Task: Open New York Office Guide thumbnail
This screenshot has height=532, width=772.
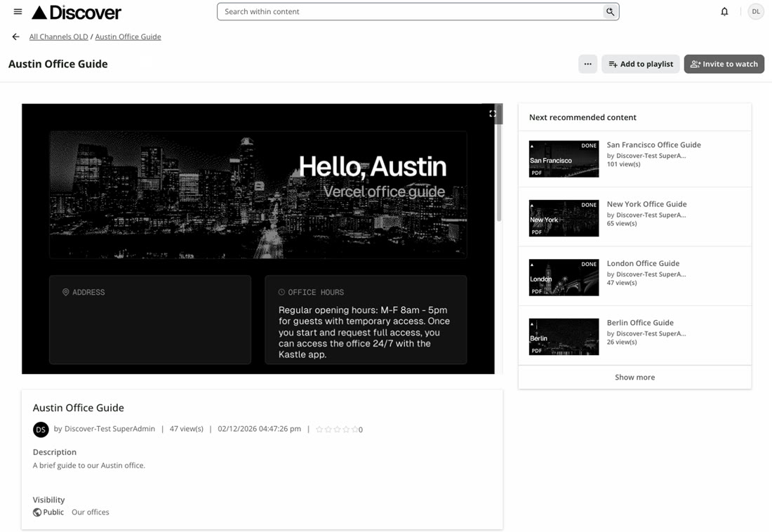Action: [x=564, y=218]
